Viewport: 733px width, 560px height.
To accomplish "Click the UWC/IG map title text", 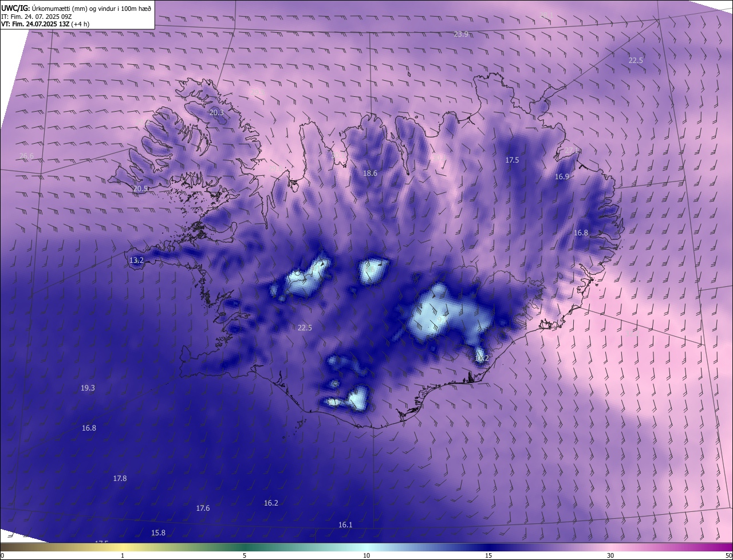I will pos(76,7).
